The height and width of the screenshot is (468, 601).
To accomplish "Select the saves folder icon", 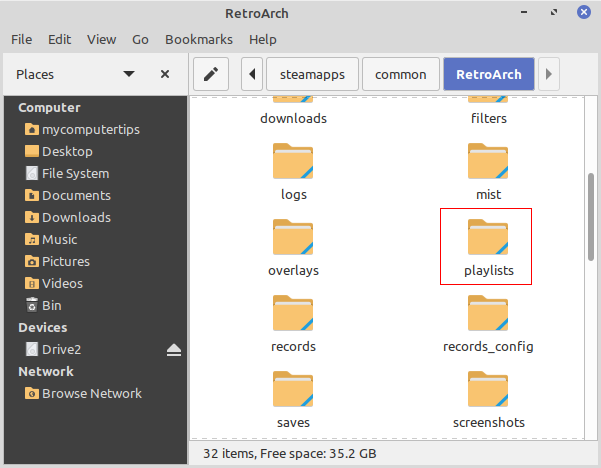I will pyautogui.click(x=293, y=389).
